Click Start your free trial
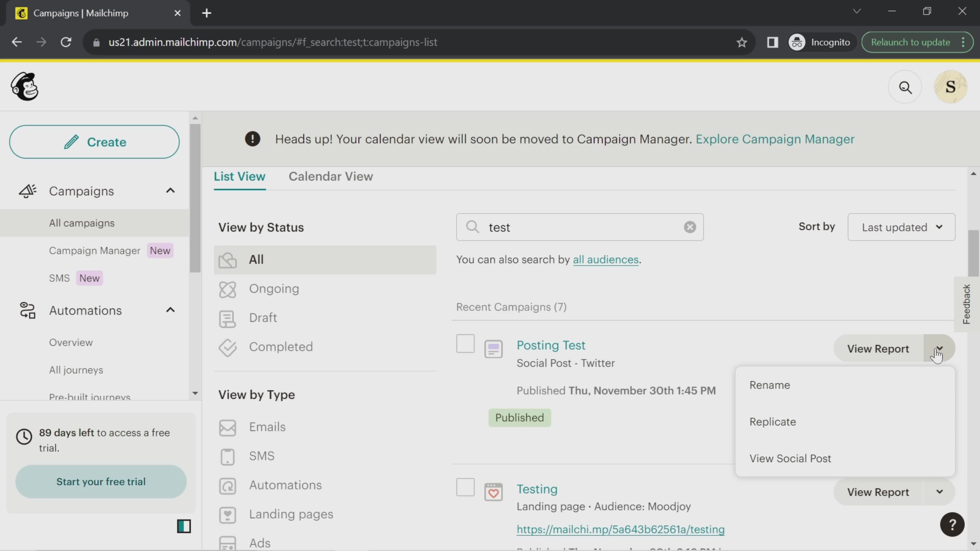980x551 pixels. pyautogui.click(x=101, y=481)
